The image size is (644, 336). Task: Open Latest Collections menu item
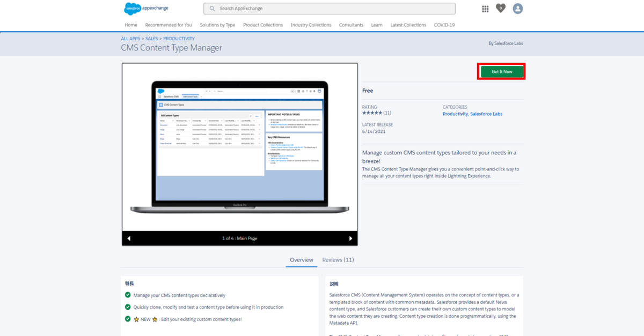point(408,25)
